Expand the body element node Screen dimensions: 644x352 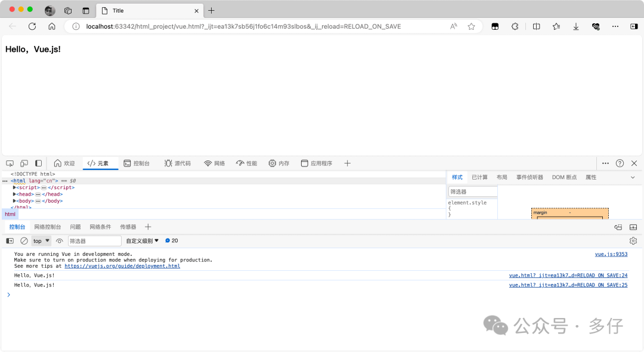[14, 201]
